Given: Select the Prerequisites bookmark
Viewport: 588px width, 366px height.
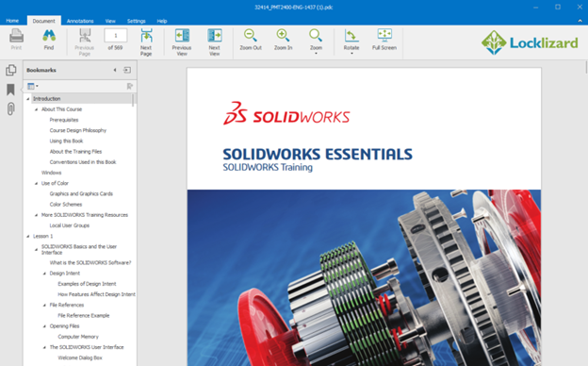Looking at the screenshot, I should click(x=64, y=120).
